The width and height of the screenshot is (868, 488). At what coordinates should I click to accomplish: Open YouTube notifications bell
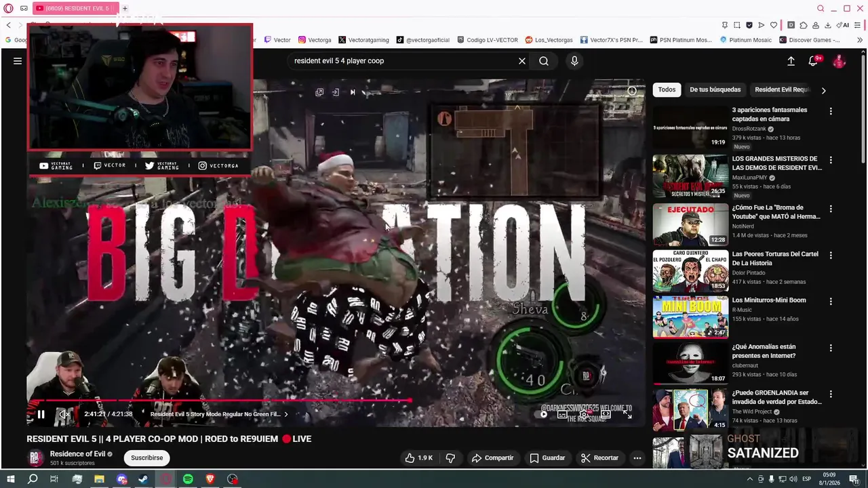click(813, 61)
